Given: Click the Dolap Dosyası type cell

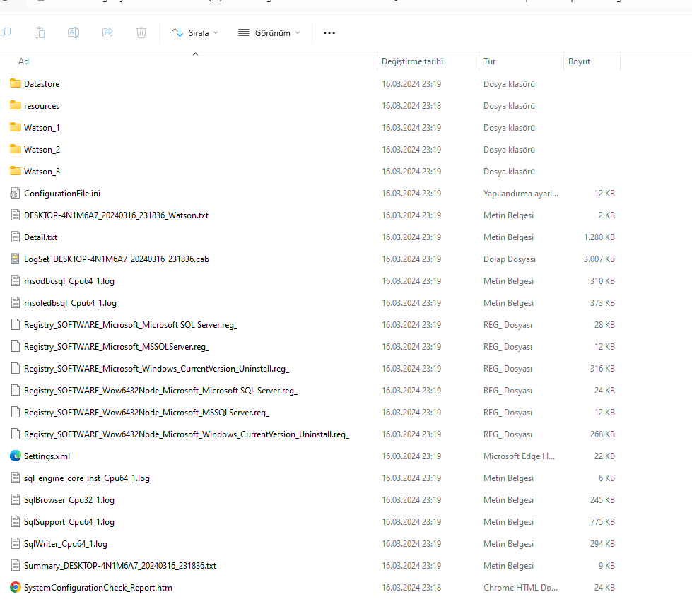Looking at the screenshot, I should pyautogui.click(x=510, y=259).
